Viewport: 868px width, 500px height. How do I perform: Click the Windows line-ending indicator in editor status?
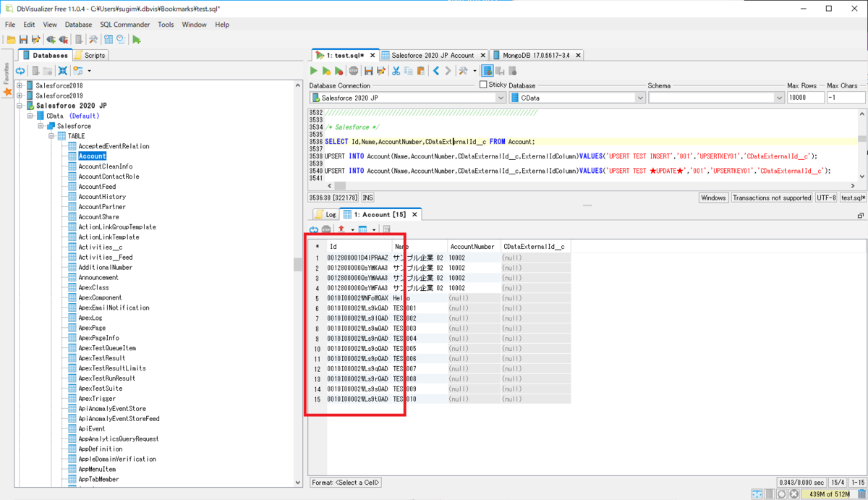(713, 198)
